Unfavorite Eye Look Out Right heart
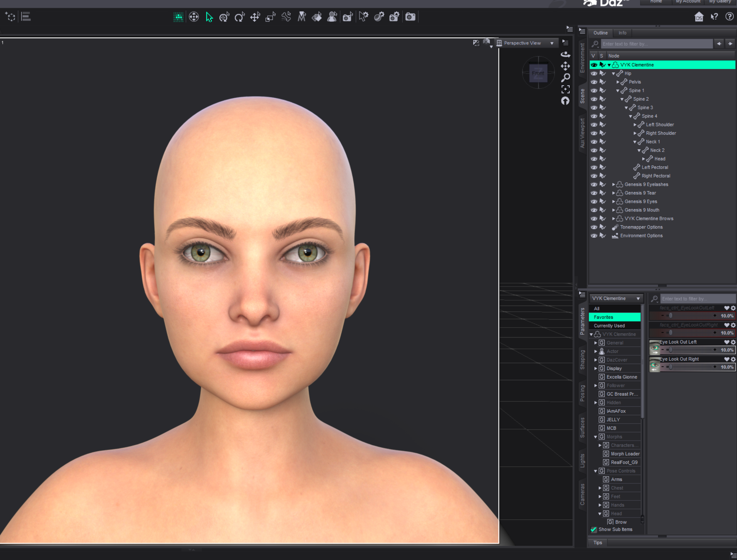This screenshot has height=560, width=737. tap(727, 359)
